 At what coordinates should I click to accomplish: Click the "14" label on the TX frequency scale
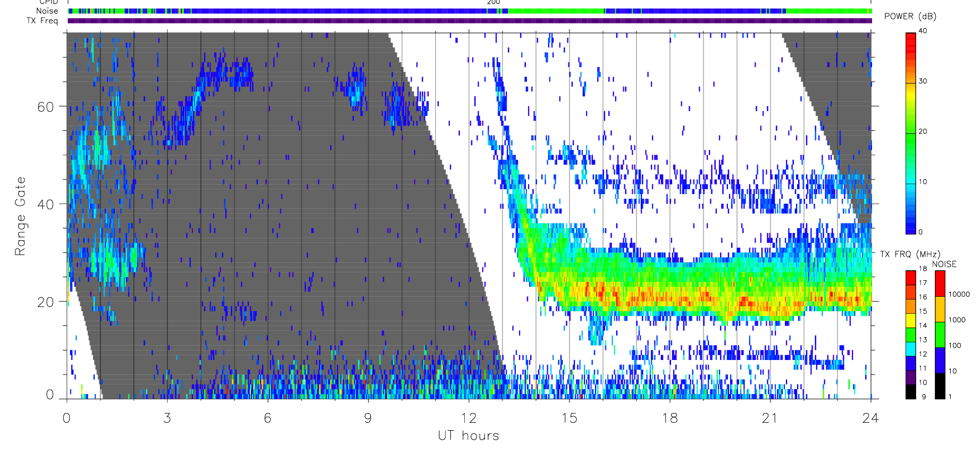(923, 325)
